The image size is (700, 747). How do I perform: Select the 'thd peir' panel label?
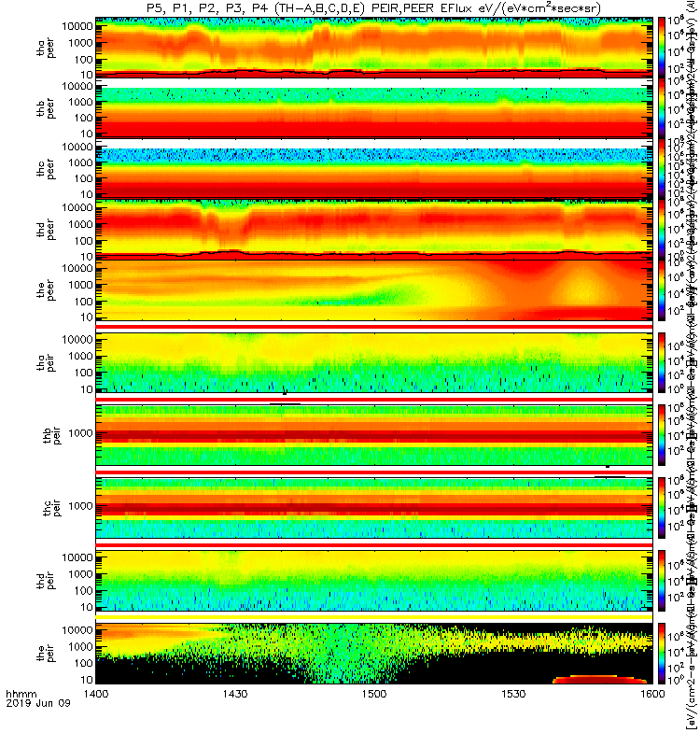46,581
